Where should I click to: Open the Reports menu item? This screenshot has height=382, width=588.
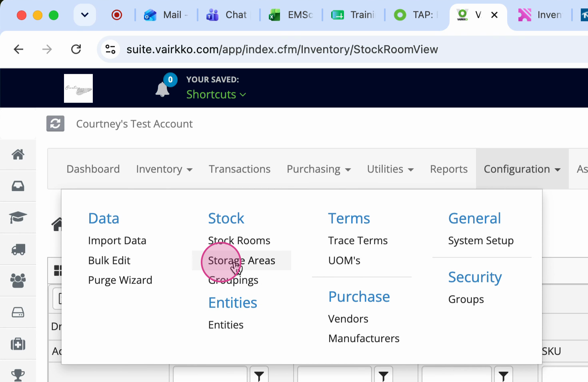click(x=449, y=169)
